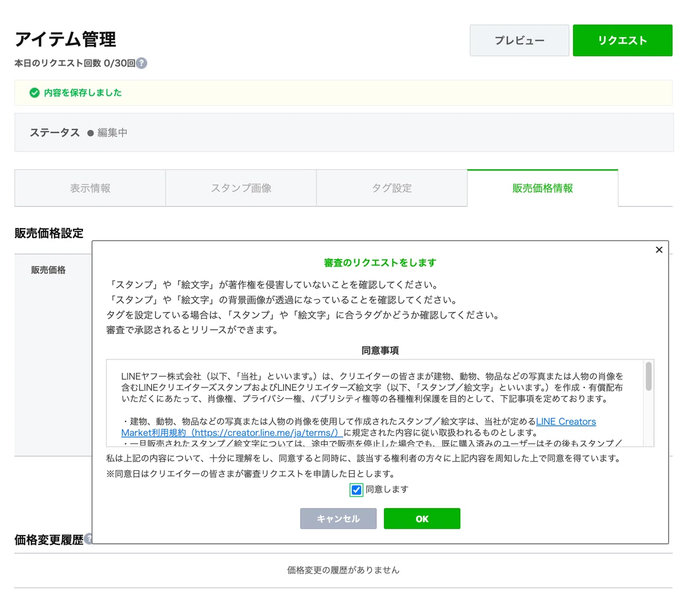This screenshot has width=700, height=612.
Task: Click the green リクエスト button
Action: (622, 40)
